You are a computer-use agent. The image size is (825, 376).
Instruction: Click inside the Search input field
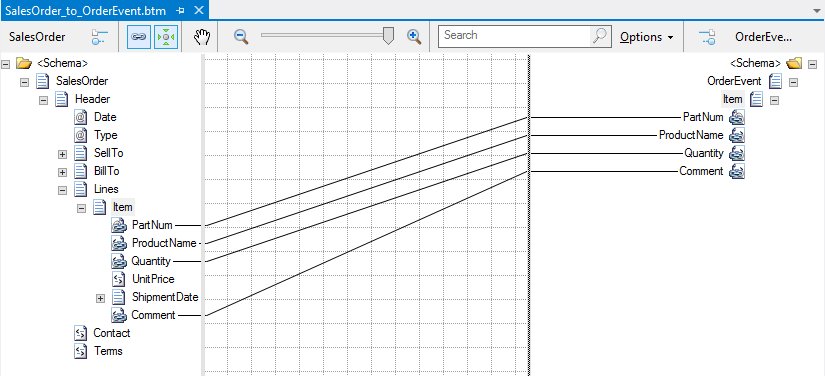[x=515, y=36]
